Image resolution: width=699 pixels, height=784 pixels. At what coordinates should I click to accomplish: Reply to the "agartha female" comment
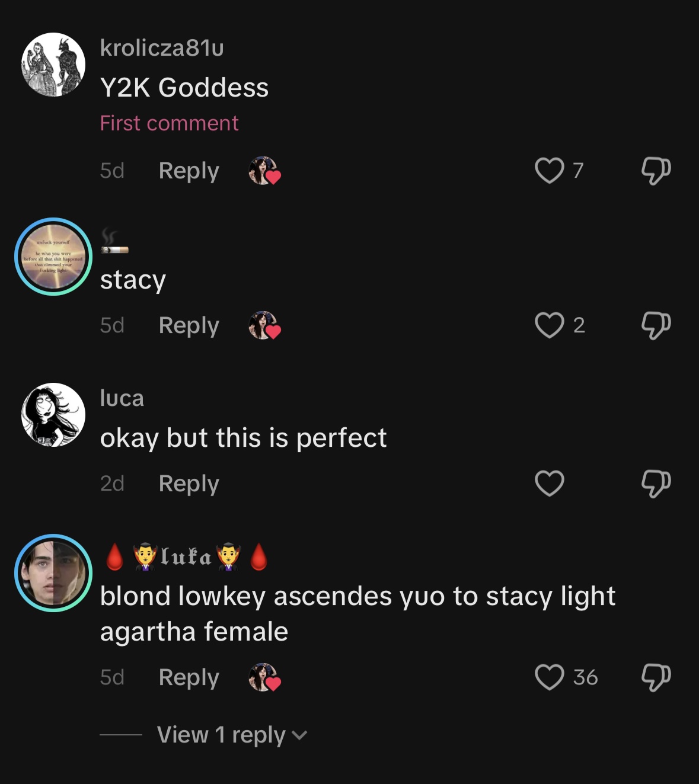189,677
